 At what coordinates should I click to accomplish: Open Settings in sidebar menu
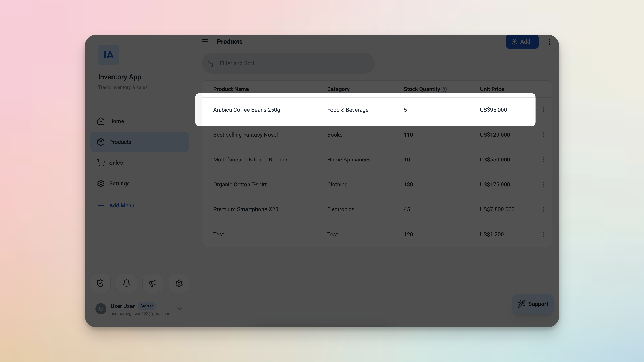(x=139, y=183)
